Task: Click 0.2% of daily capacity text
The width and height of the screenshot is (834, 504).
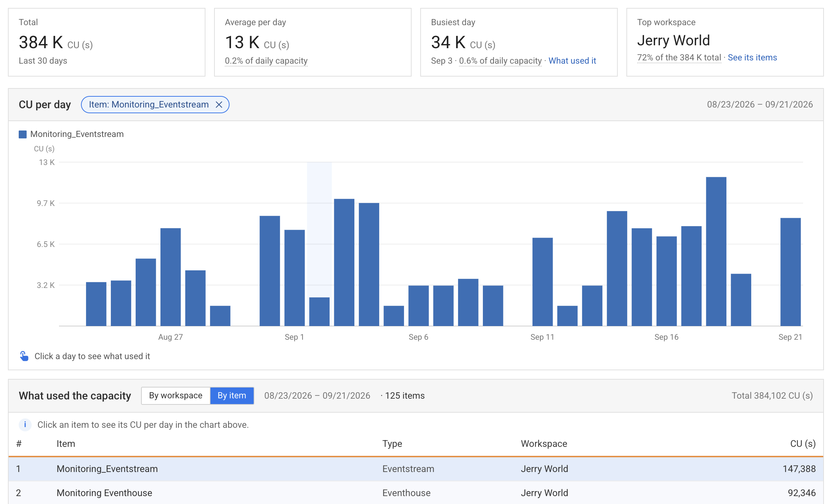Action: 266,61
